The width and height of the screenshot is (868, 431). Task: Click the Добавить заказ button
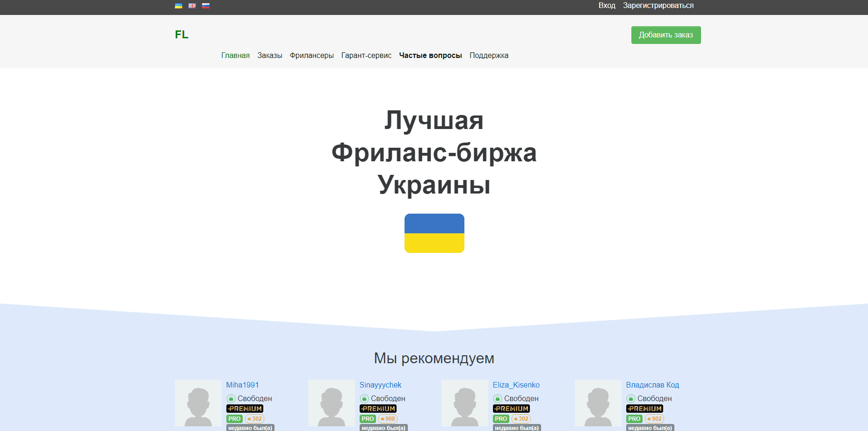pyautogui.click(x=666, y=35)
